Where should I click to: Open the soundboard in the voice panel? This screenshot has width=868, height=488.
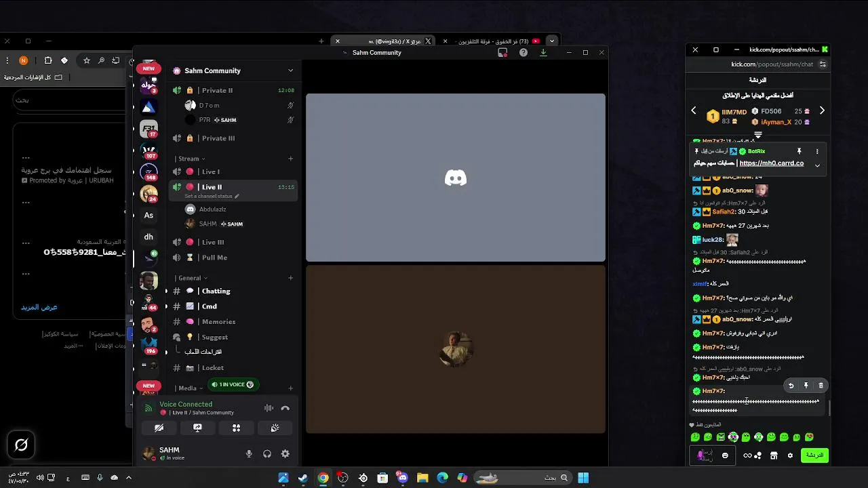point(275,428)
